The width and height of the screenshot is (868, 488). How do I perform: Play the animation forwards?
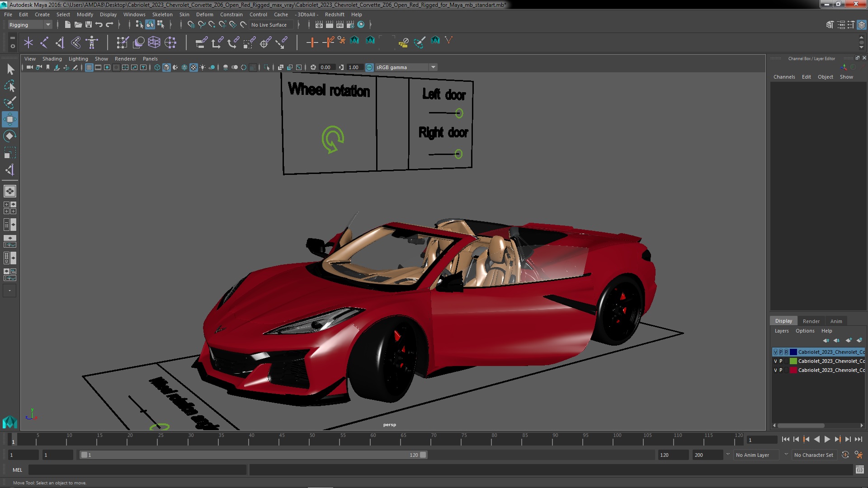click(x=827, y=439)
